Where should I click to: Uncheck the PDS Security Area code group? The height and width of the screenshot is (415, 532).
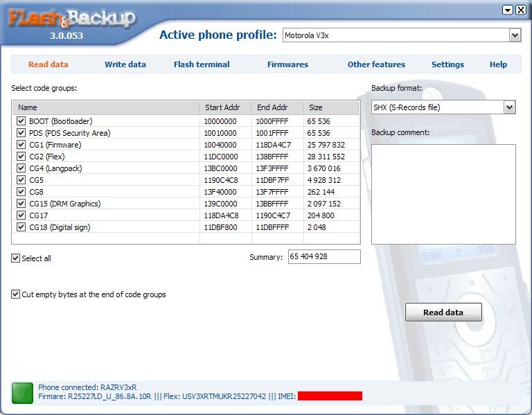[21, 133]
